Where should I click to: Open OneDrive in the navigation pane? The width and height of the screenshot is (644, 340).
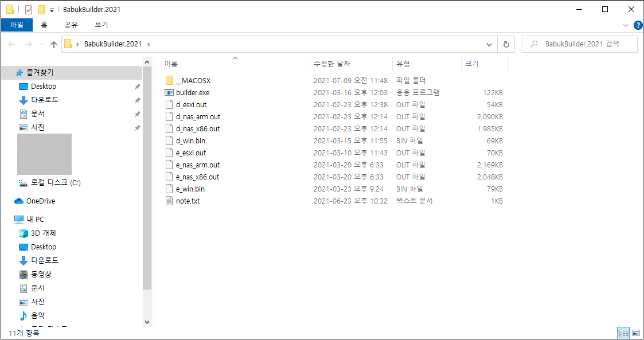tap(41, 201)
